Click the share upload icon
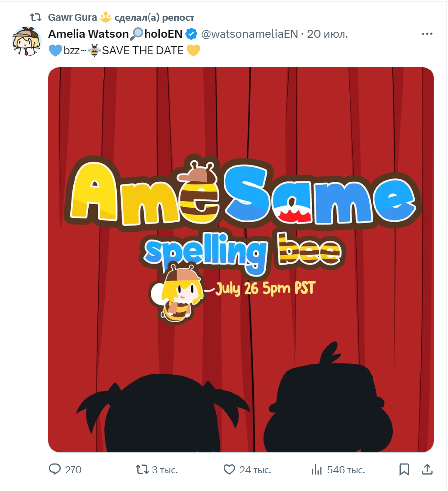The width and height of the screenshot is (448, 491). 426,469
